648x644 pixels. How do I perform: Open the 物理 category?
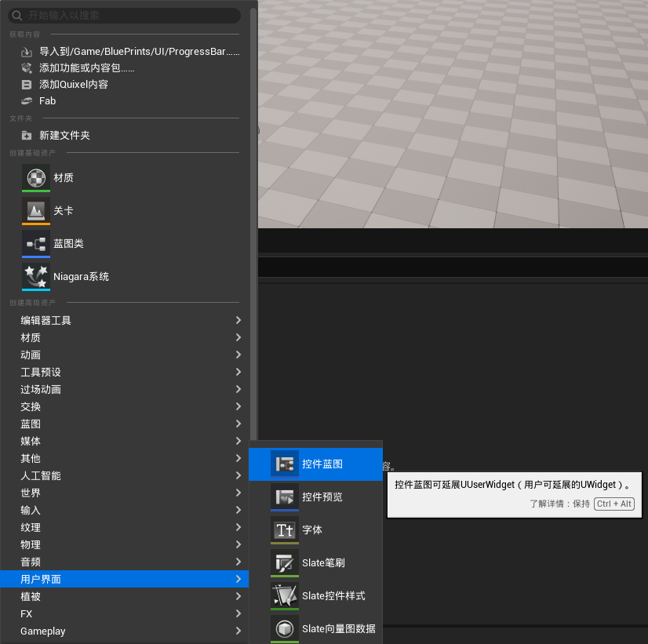(125, 544)
